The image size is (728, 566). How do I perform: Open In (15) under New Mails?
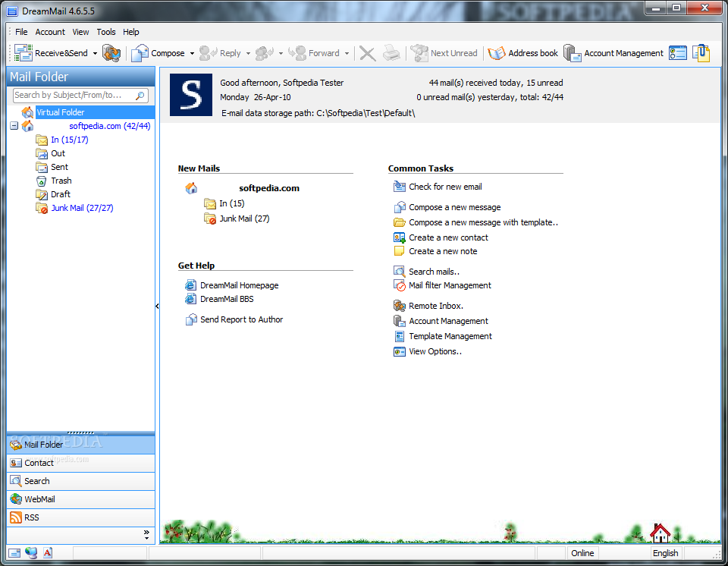pos(232,203)
